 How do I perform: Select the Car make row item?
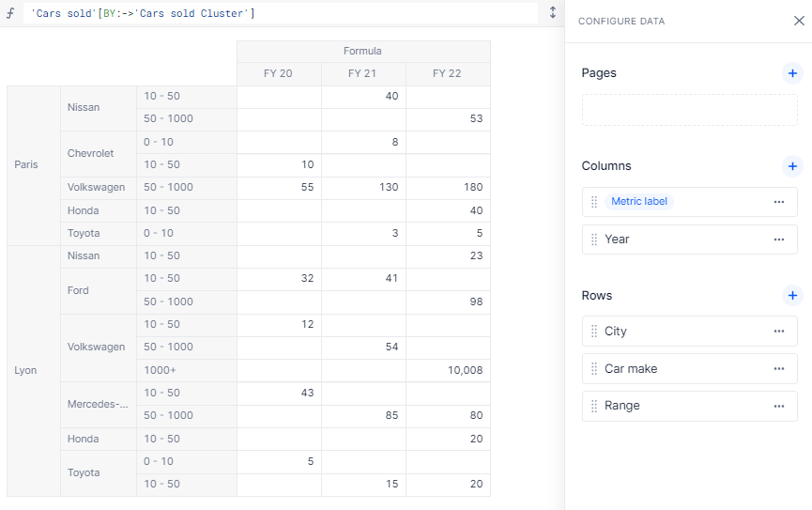click(689, 368)
